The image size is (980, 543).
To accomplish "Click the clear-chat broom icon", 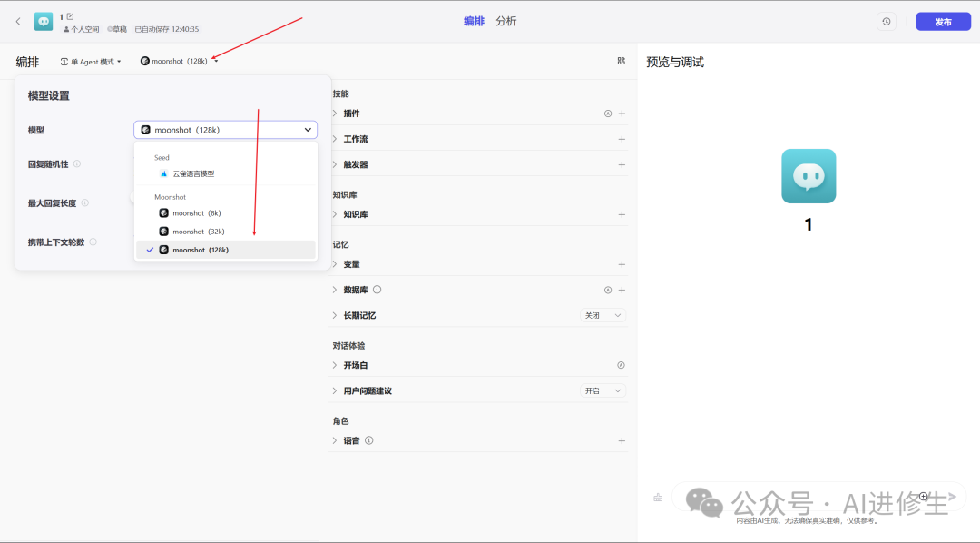I will pyautogui.click(x=658, y=498).
